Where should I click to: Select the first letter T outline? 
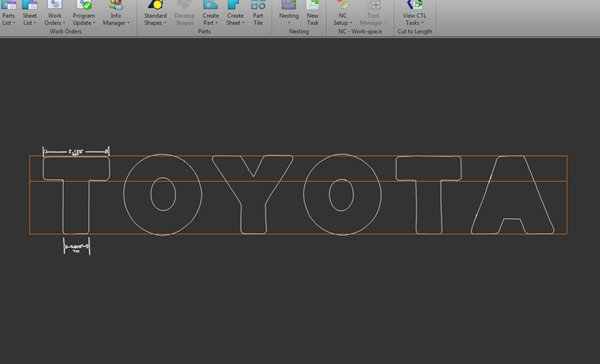tap(76, 195)
